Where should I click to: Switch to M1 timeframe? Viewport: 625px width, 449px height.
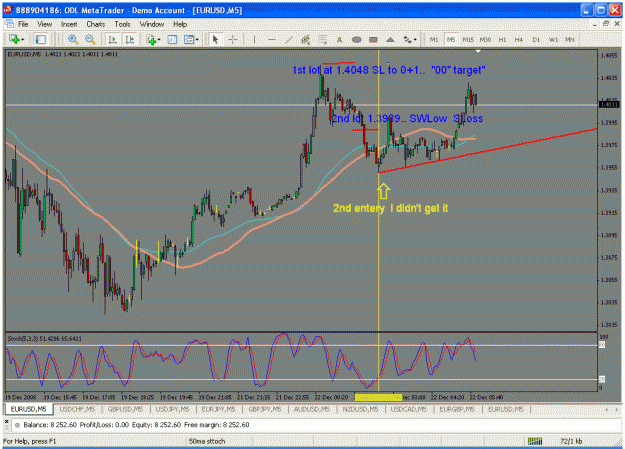point(434,39)
